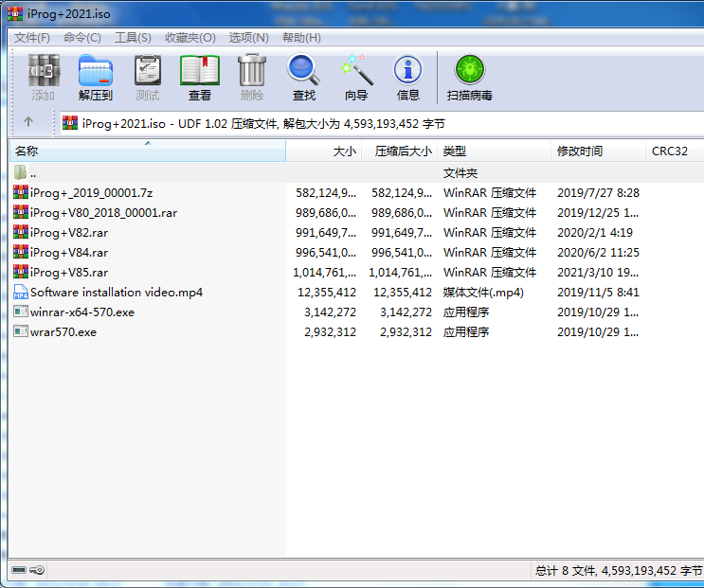Image resolution: width=704 pixels, height=588 pixels.
Task: Sort by Name (名称) column header
Action: [148, 151]
